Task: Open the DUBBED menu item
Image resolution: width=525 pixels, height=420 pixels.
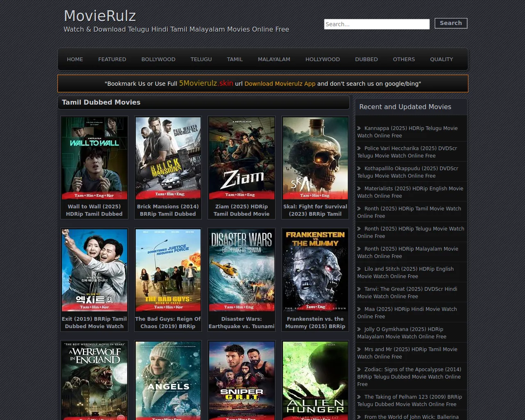Action: (x=366, y=59)
